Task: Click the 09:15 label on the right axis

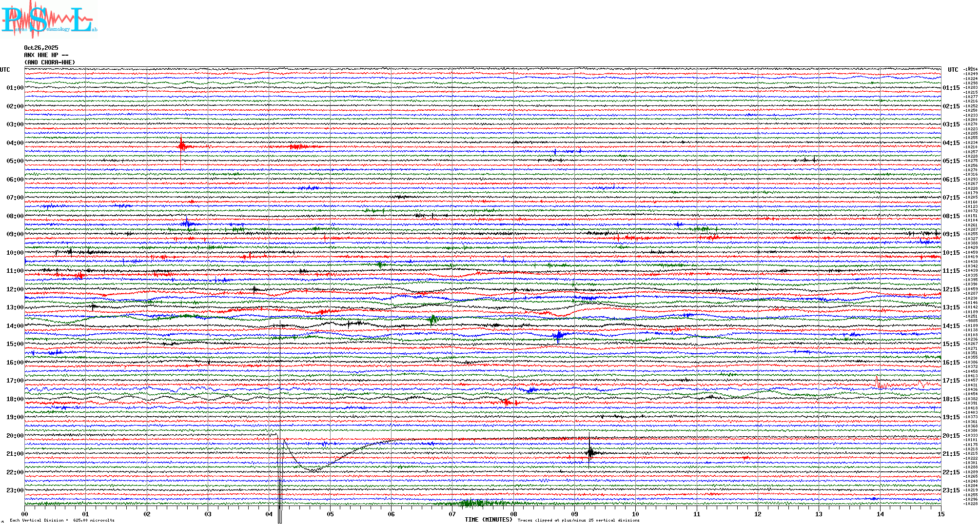Action: [x=951, y=234]
